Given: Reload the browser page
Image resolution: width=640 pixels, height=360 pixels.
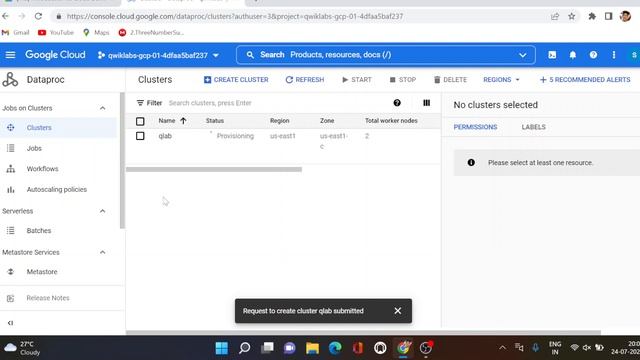Looking at the screenshot, I should tap(38, 16).
